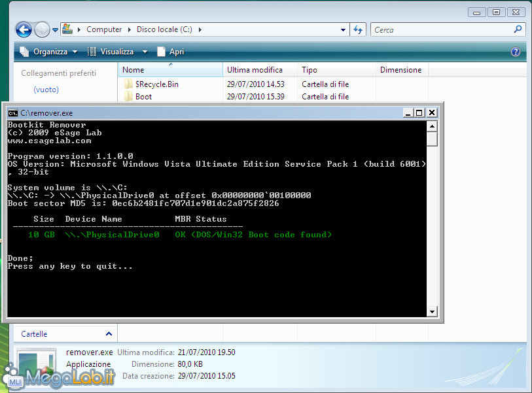
Task: Click Apri in the toolbar
Action: pyautogui.click(x=170, y=52)
